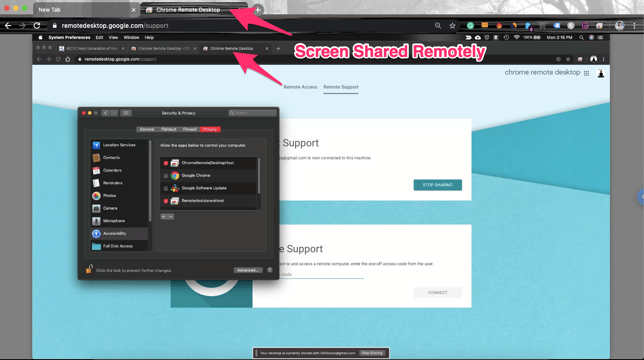This screenshot has height=360, width=644.
Task: Go back in the outer Chrome window
Action: click(8, 26)
